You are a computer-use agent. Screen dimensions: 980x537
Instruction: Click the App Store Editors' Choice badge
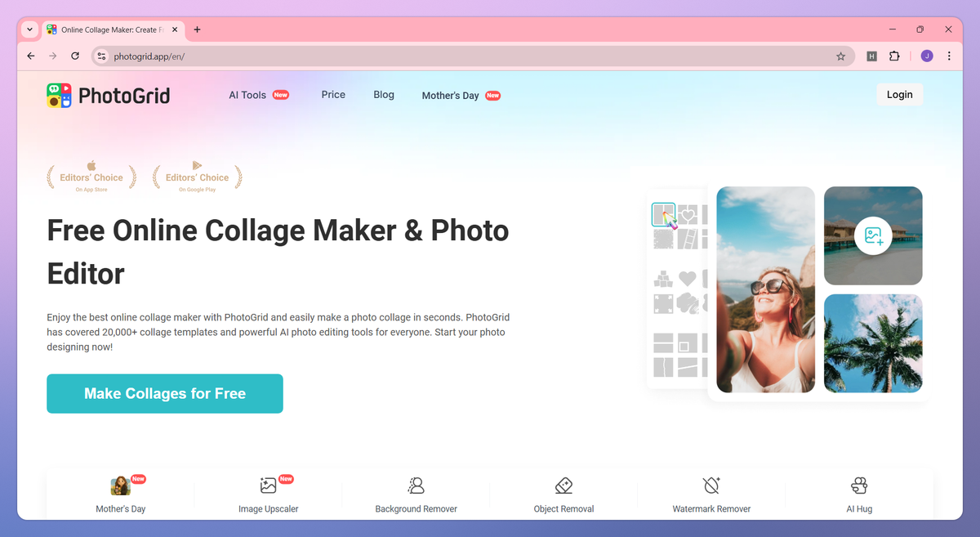pos(91,177)
